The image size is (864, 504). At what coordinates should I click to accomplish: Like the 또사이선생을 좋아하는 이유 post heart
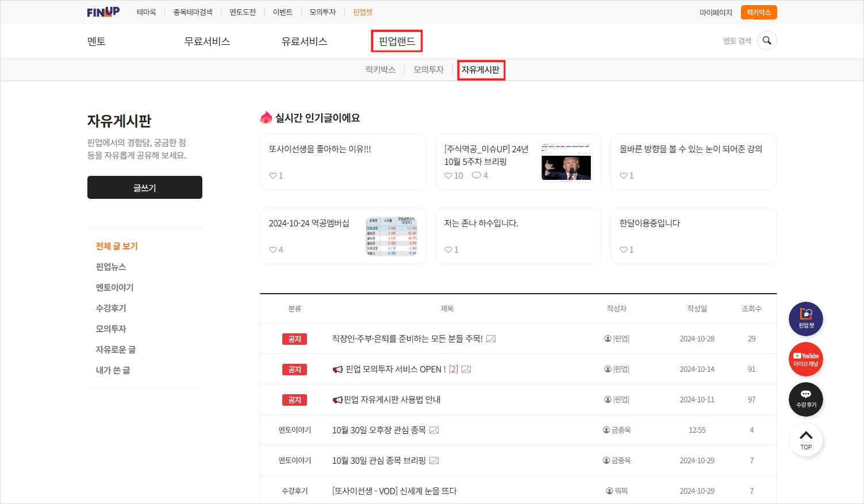click(x=273, y=176)
